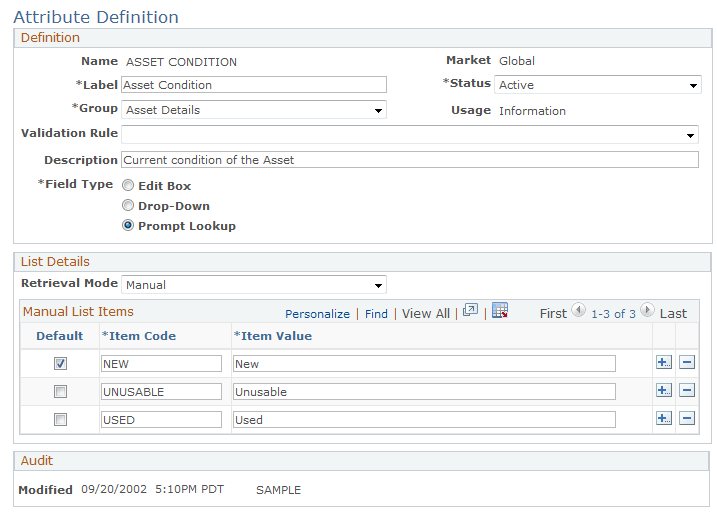This screenshot has height=512, width=717.
Task: Edit the UNUSABLE item code field
Action: (x=161, y=392)
